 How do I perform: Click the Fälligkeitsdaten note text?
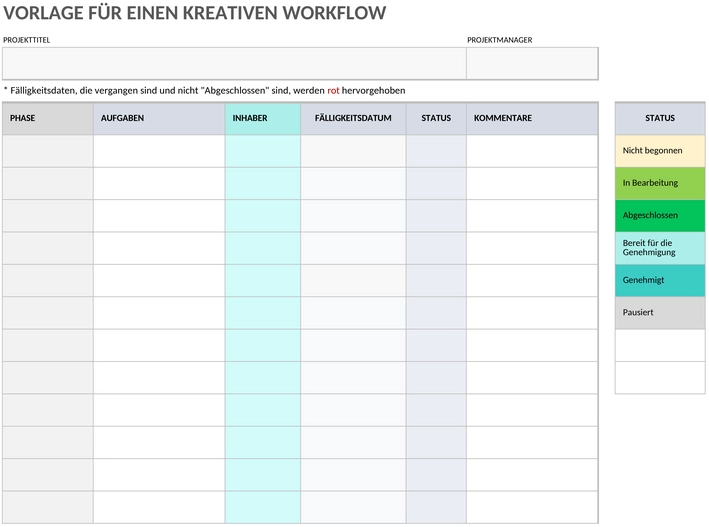pos(204,90)
